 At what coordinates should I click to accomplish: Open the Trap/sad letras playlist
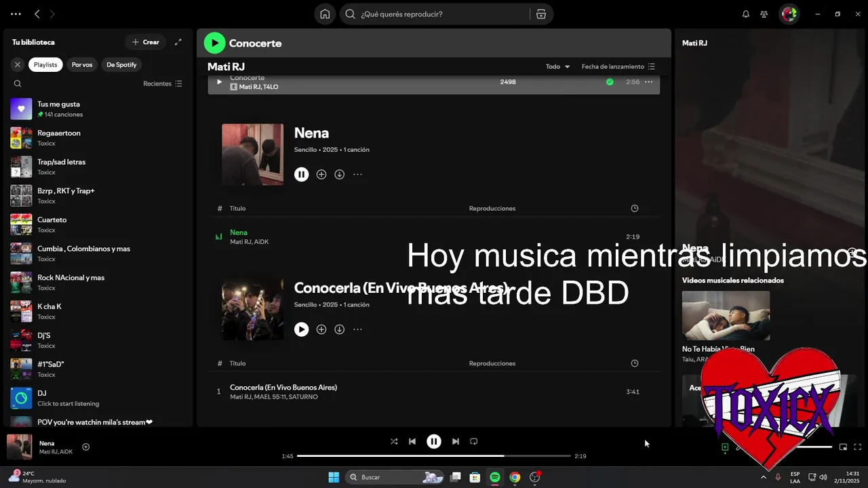(98, 167)
